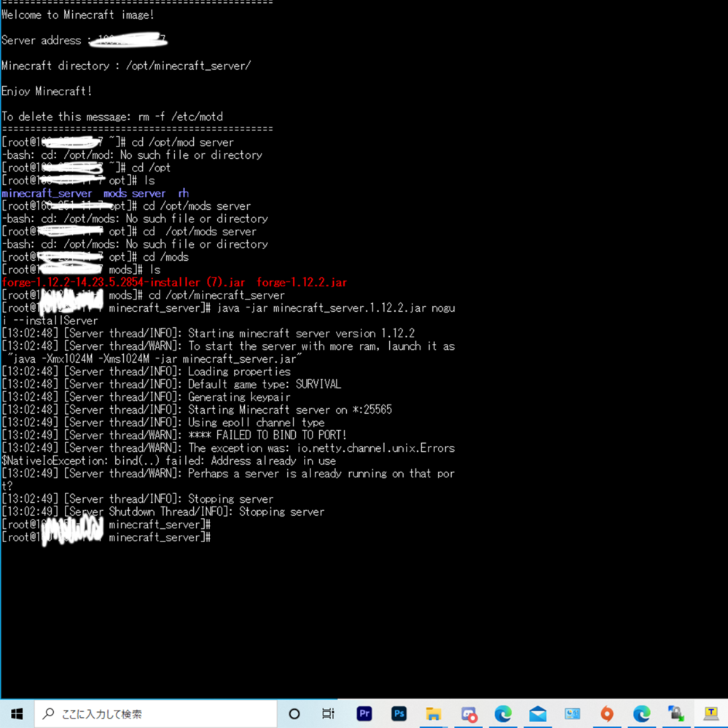Click 'Server Shutdown Thread/INFO' stopping server line

point(163,512)
